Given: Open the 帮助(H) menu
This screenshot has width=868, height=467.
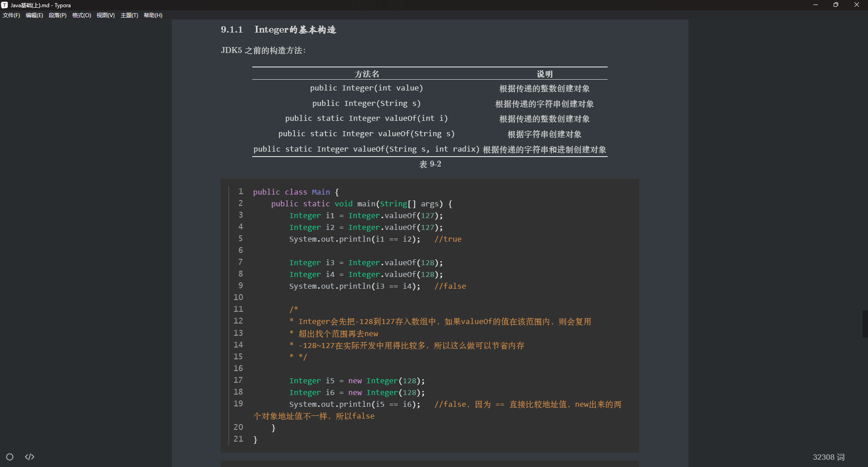Looking at the screenshot, I should (x=153, y=15).
